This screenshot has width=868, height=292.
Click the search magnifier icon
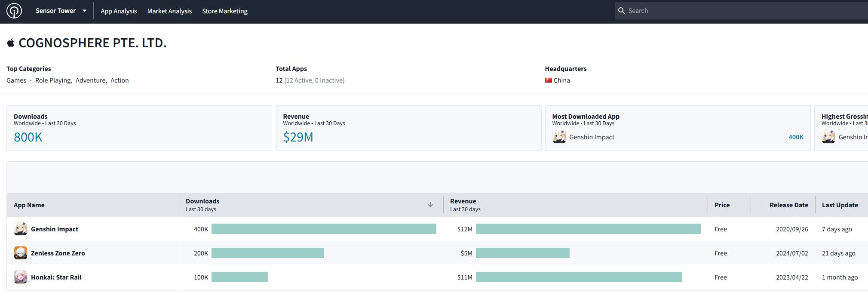click(x=621, y=11)
